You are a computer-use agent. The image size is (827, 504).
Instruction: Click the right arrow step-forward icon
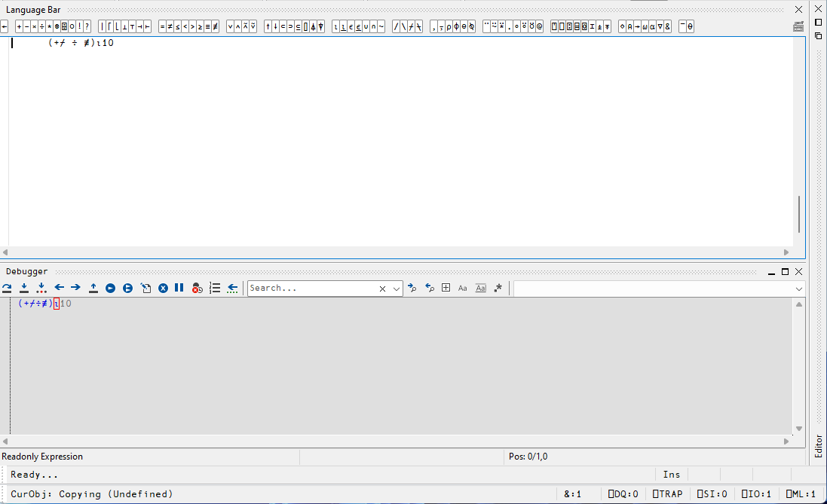click(75, 288)
